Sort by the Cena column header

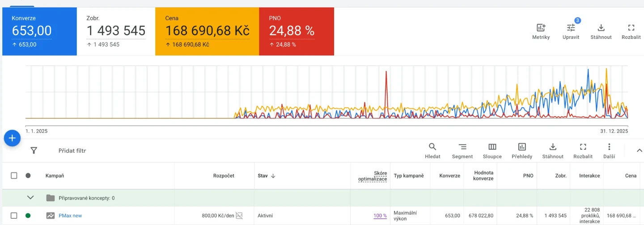pyautogui.click(x=631, y=176)
